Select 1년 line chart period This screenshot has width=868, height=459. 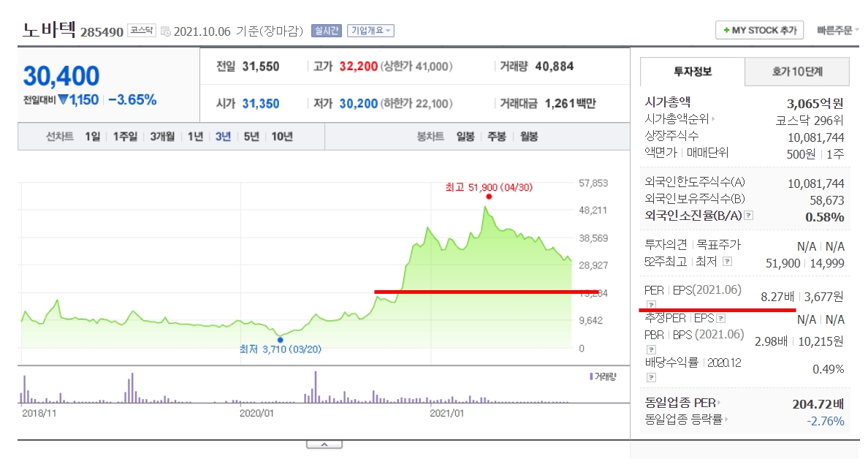(x=195, y=137)
